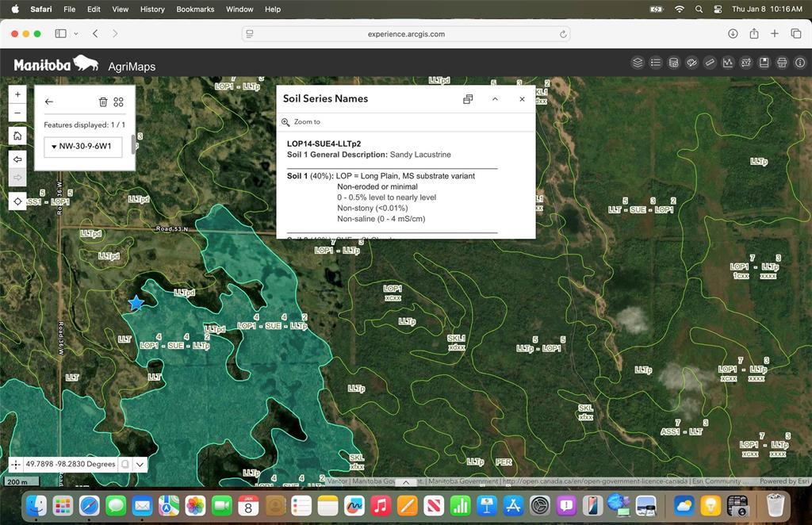Viewport: 812px width, 525px height.
Task: Delete the selected feature with trash icon
Action: click(x=102, y=102)
